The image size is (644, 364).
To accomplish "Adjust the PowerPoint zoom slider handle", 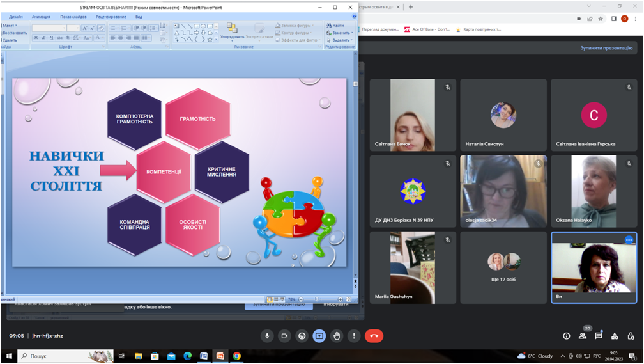I will click(x=317, y=299).
